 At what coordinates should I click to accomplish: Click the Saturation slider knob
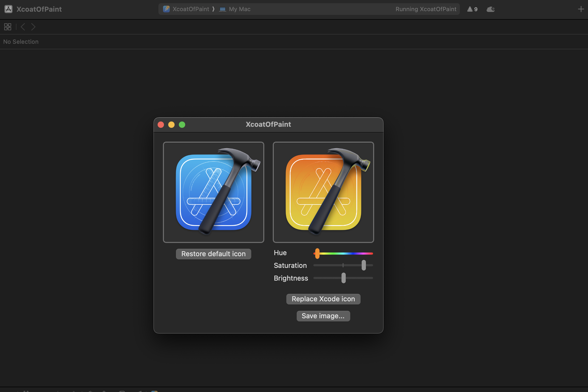[364, 265]
